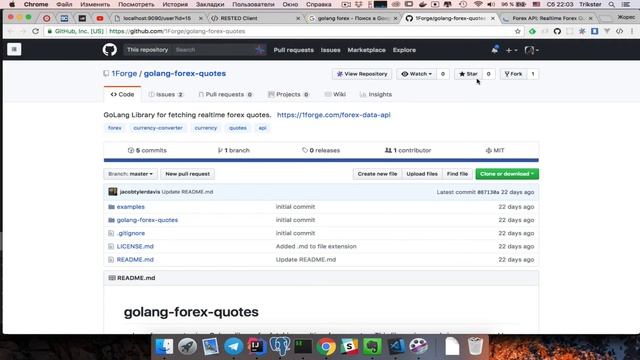640x360 pixels.
Task: Open Visual Studio Code from the Dock
Action: 396,347
